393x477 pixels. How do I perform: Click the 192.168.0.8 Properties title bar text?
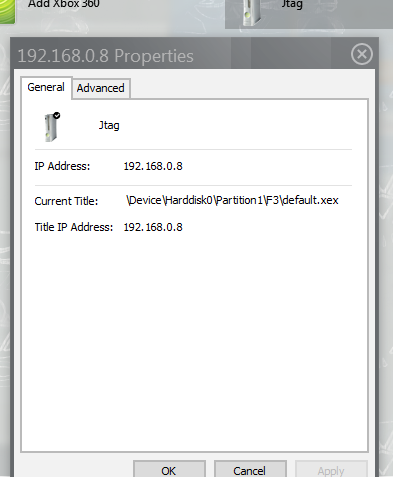click(105, 56)
